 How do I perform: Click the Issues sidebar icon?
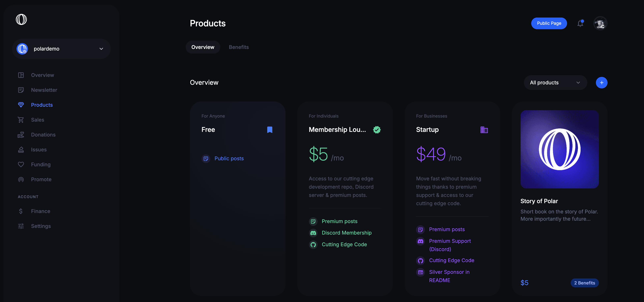21,149
